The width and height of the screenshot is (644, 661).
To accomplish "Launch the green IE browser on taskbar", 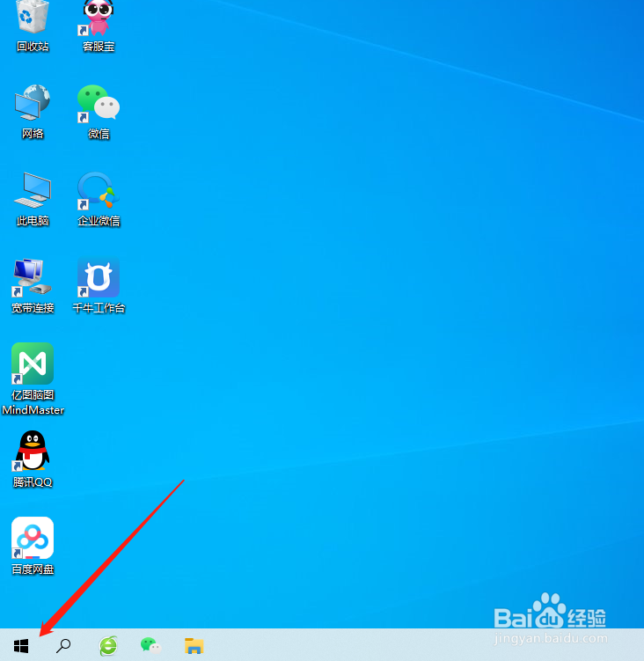I will click(x=108, y=646).
